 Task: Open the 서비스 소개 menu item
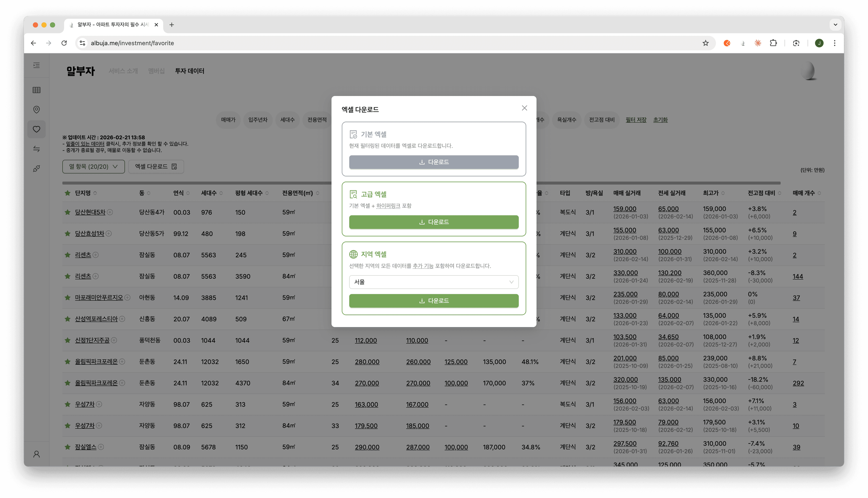pyautogui.click(x=123, y=71)
